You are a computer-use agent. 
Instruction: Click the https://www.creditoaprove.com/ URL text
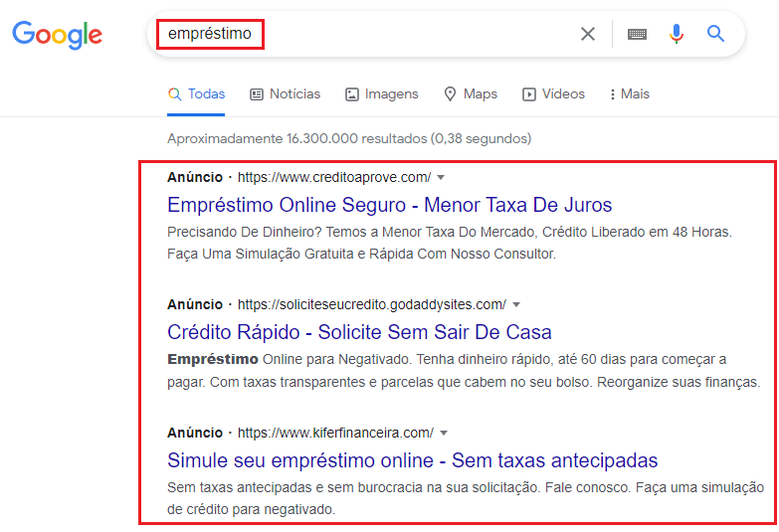(x=334, y=177)
